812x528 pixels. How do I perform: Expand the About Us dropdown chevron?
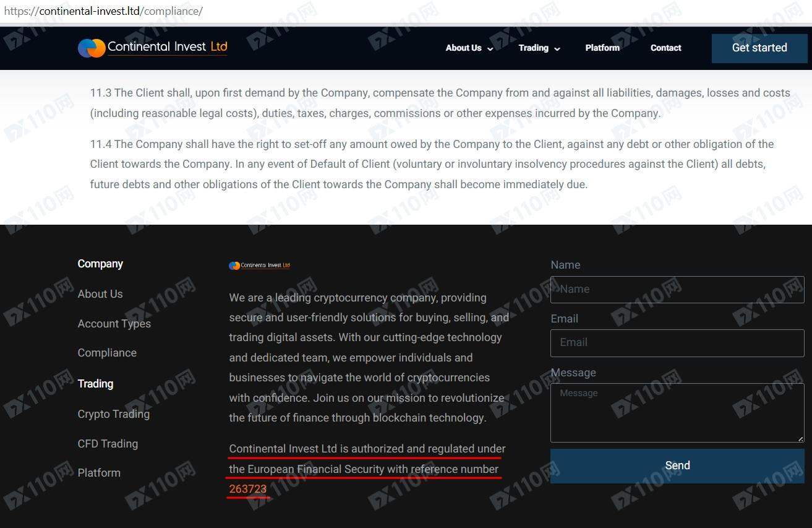[490, 49]
